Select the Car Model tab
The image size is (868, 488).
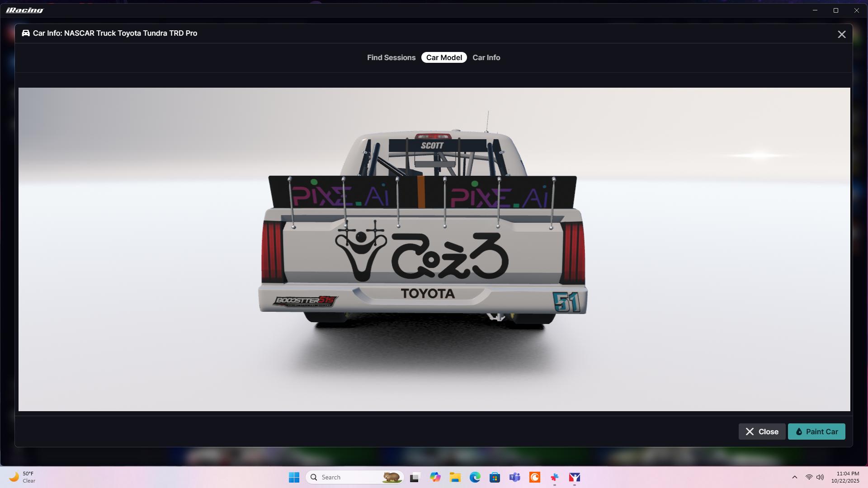pyautogui.click(x=444, y=57)
